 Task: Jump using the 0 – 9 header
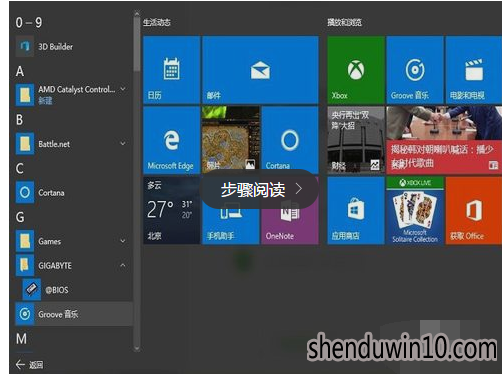(29, 22)
